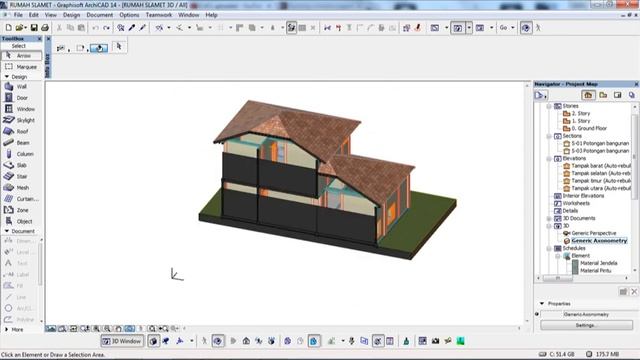640x360 pixels.
Task: Select the Window tool in Toolbox
Action: pos(21,109)
